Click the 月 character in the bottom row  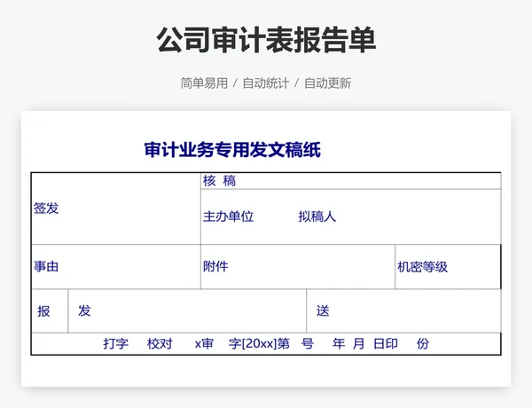(x=358, y=344)
